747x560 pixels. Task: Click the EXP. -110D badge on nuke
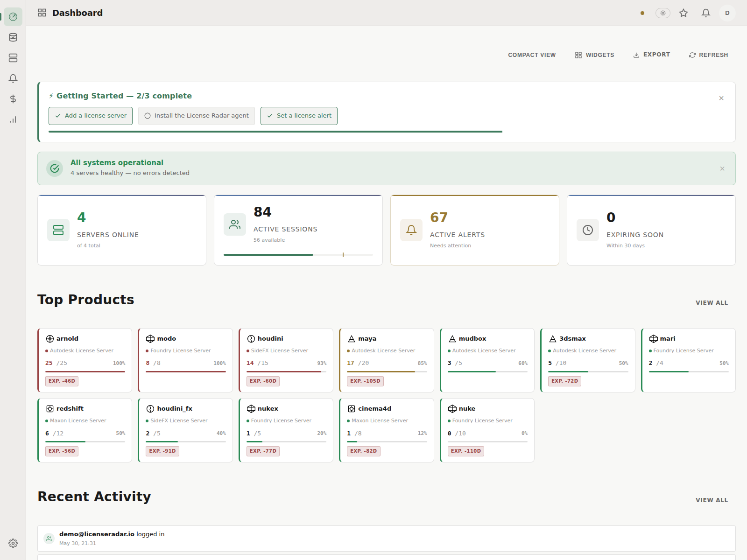[x=466, y=451]
